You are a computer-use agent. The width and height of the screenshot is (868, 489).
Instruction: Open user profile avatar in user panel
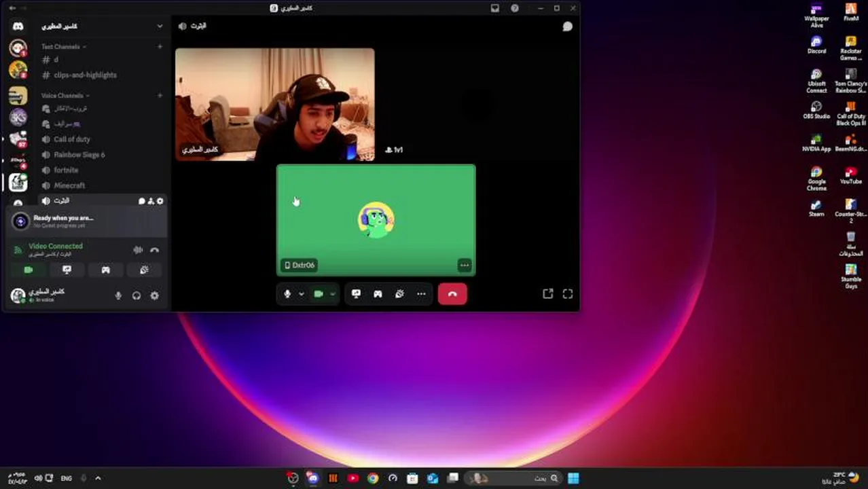18,295
